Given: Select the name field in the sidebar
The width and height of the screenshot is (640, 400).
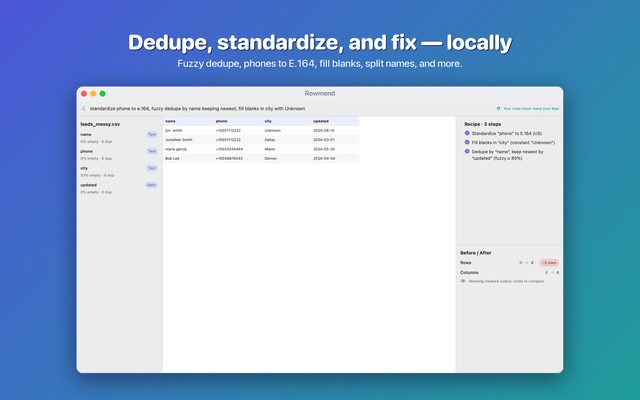Looking at the screenshot, I should 119,138.
